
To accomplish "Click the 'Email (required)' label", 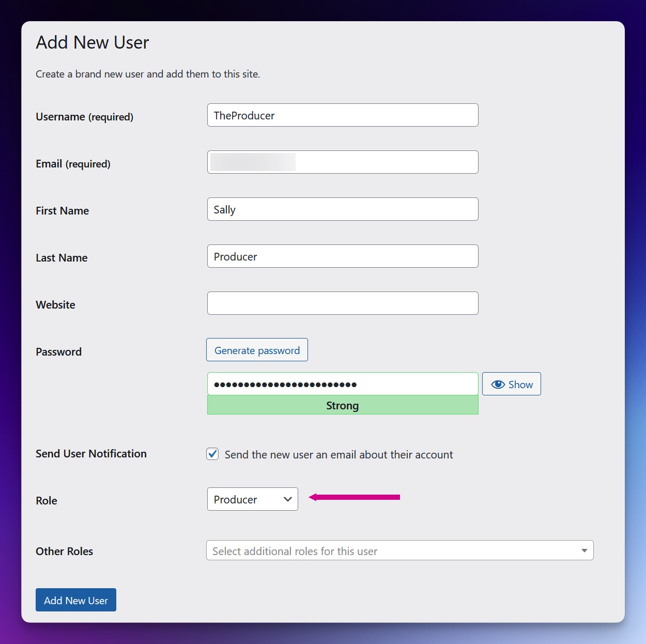I will 73,164.
